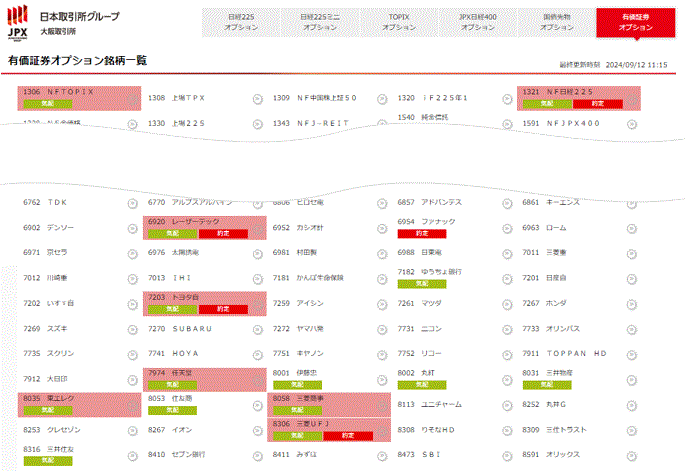Click green 気配 button under 1306 NF TOPIX
Image resolution: width=686 pixels, height=471 pixels.
(x=48, y=104)
